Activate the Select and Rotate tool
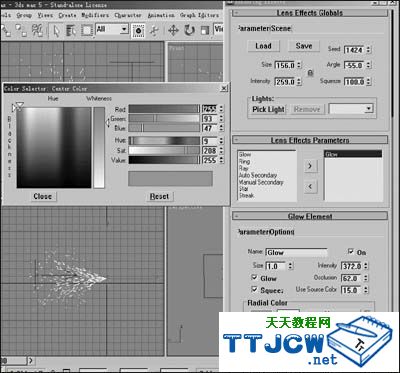Image resolution: width=400 pixels, height=373 pixels. click(189, 31)
